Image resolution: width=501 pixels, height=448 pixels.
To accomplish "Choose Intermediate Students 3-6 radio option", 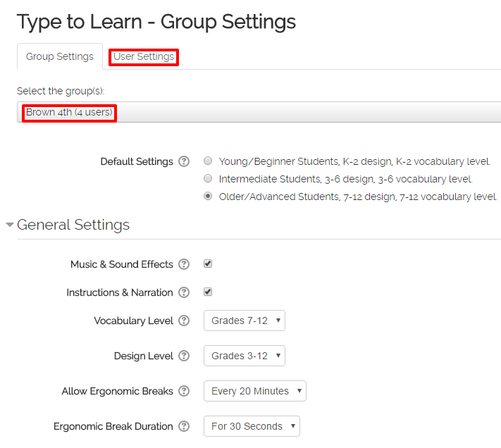I will (208, 178).
